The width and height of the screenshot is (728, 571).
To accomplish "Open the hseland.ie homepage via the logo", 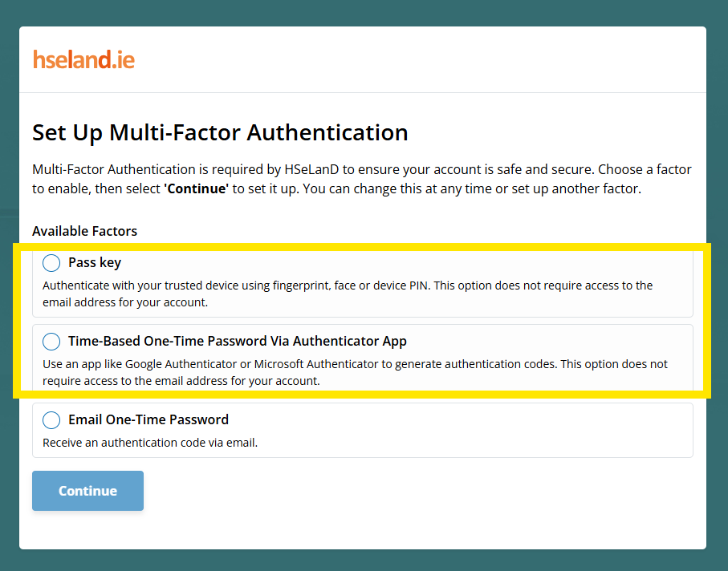I will 83,59.
